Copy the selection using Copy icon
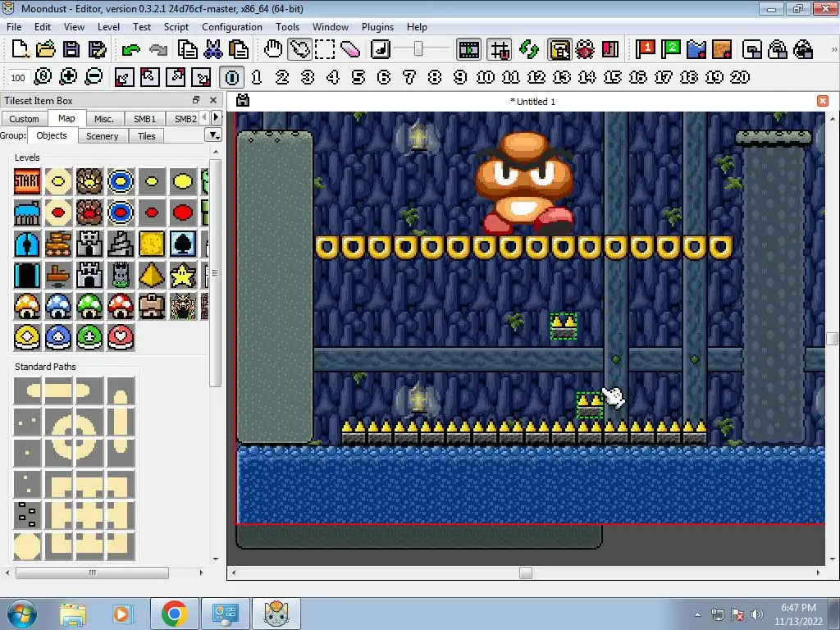 coord(188,49)
